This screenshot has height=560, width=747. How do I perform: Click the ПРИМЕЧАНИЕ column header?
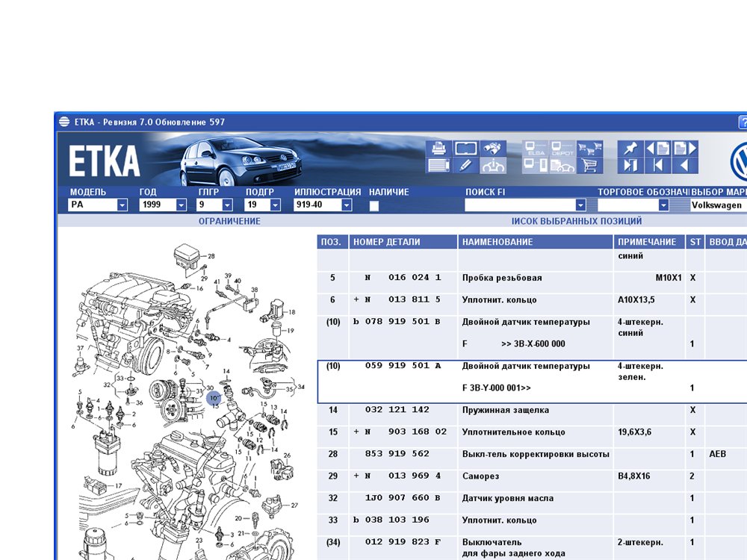(649, 242)
